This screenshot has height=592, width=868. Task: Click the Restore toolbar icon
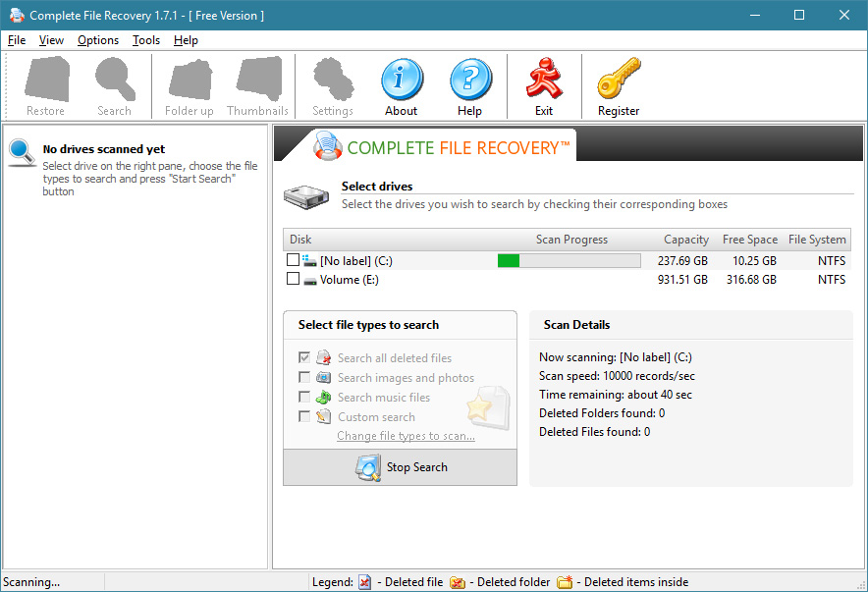pyautogui.click(x=46, y=81)
